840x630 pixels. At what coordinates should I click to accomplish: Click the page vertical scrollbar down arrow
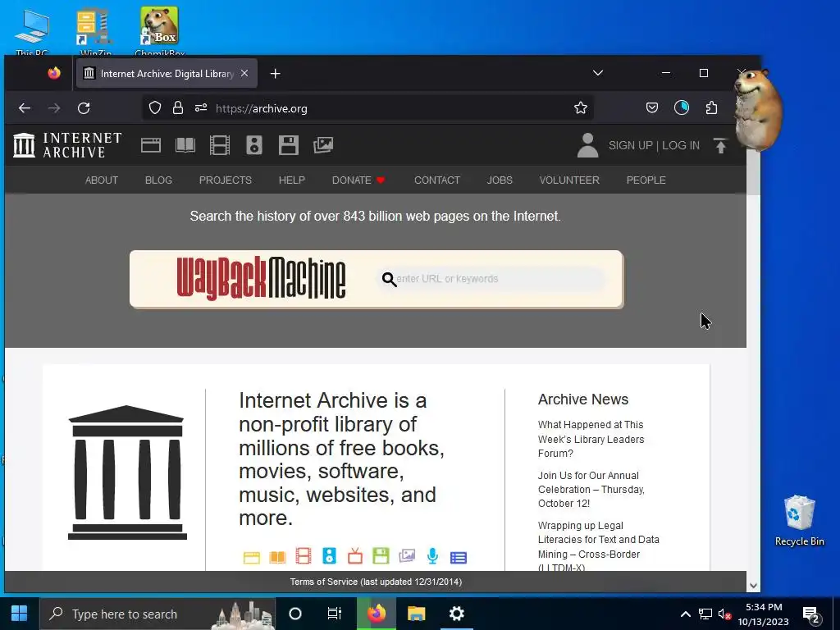point(753,586)
